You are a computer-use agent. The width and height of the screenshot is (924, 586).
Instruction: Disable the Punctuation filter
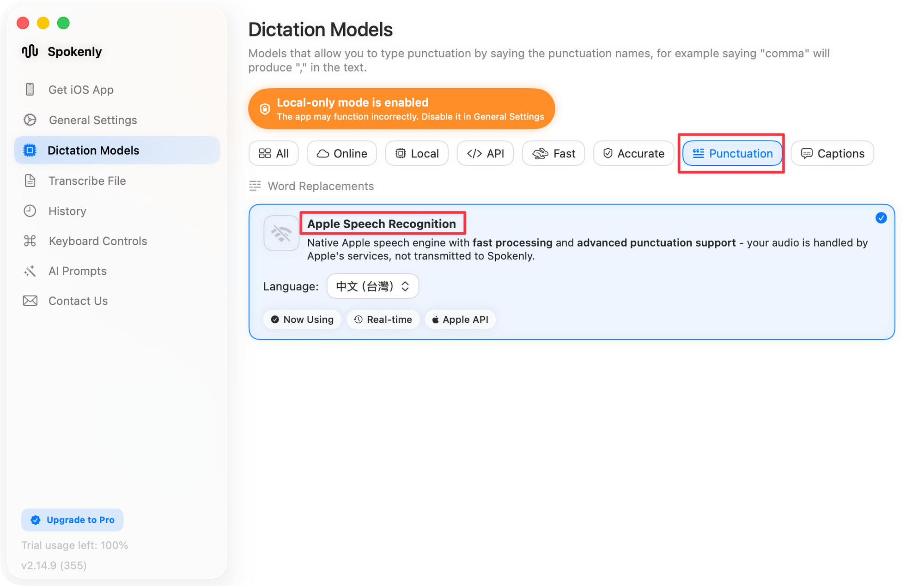click(731, 153)
